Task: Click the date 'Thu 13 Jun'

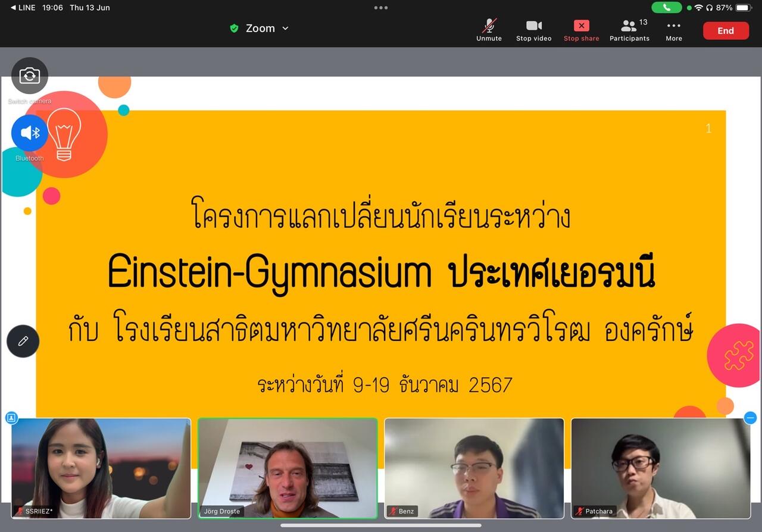Action: (90, 8)
